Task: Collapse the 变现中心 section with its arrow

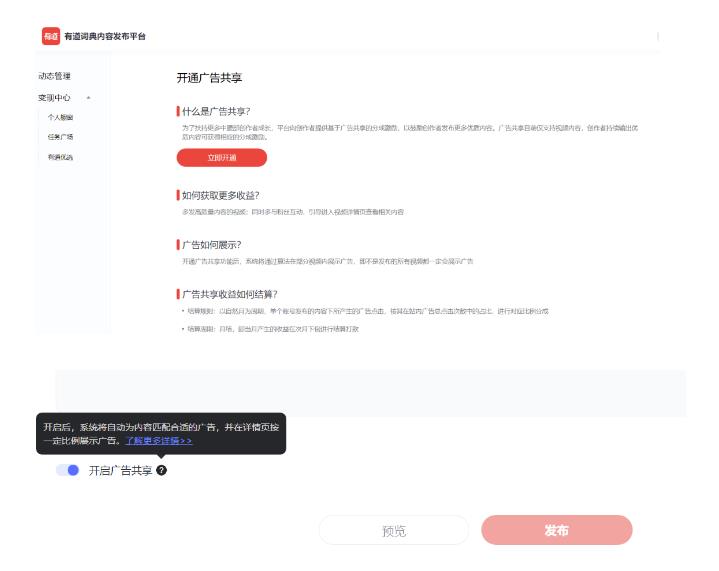Action: pyautogui.click(x=89, y=98)
